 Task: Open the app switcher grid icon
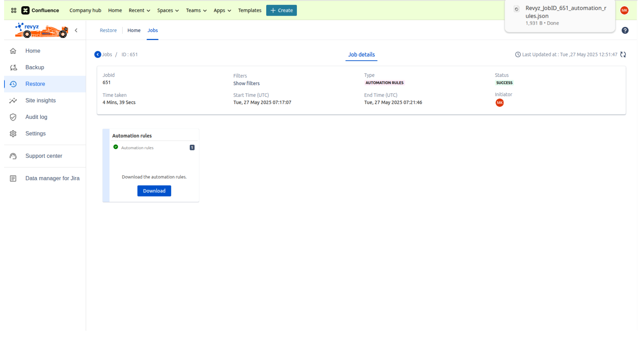14,10
